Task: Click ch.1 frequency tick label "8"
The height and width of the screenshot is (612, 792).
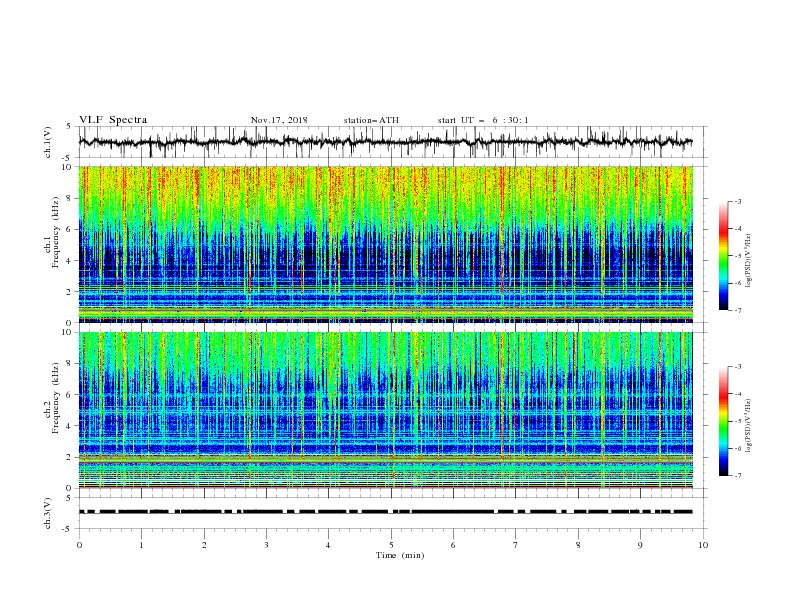Action: [x=70, y=198]
